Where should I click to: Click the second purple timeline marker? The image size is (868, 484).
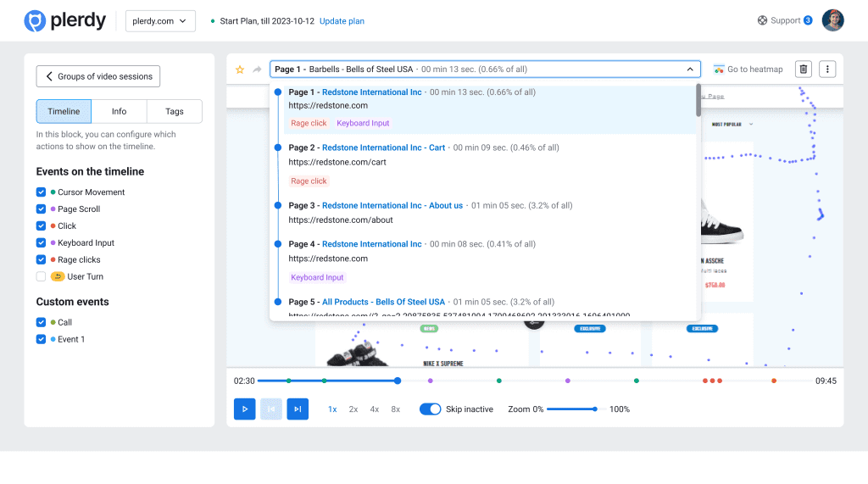(x=567, y=381)
